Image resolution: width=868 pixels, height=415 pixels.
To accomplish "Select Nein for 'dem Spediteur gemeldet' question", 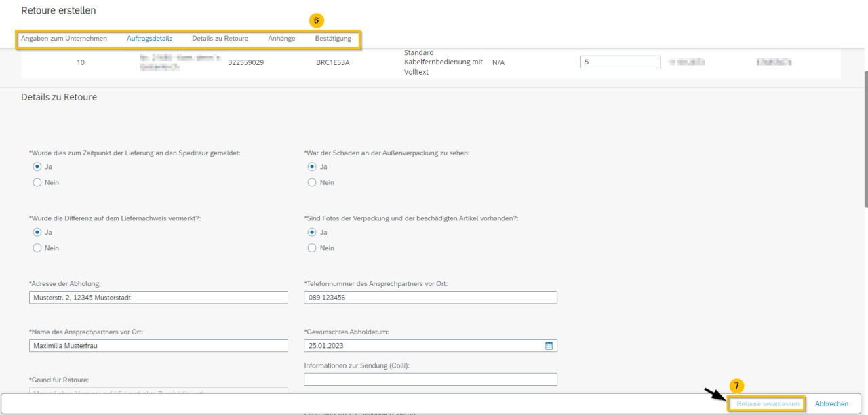I will [37, 182].
